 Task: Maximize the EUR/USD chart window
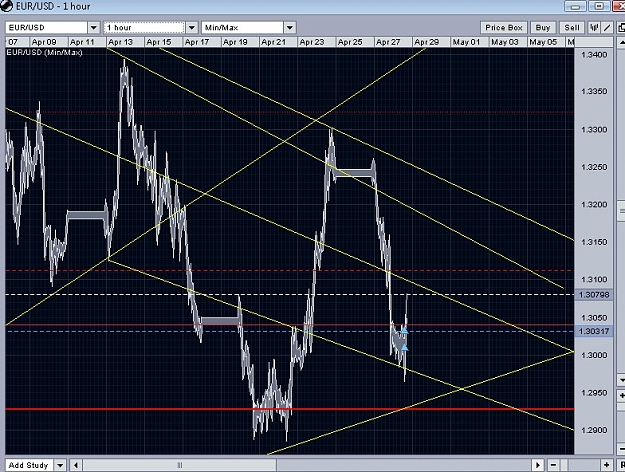point(599,6)
